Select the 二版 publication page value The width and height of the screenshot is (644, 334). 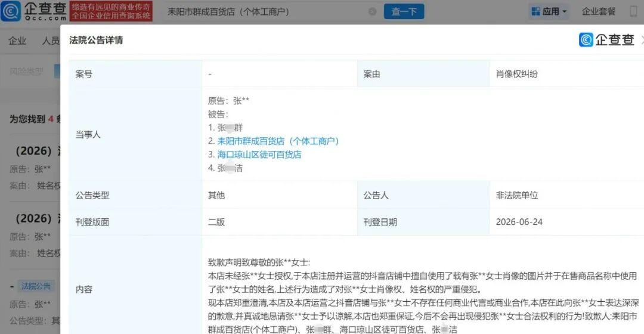pos(216,222)
